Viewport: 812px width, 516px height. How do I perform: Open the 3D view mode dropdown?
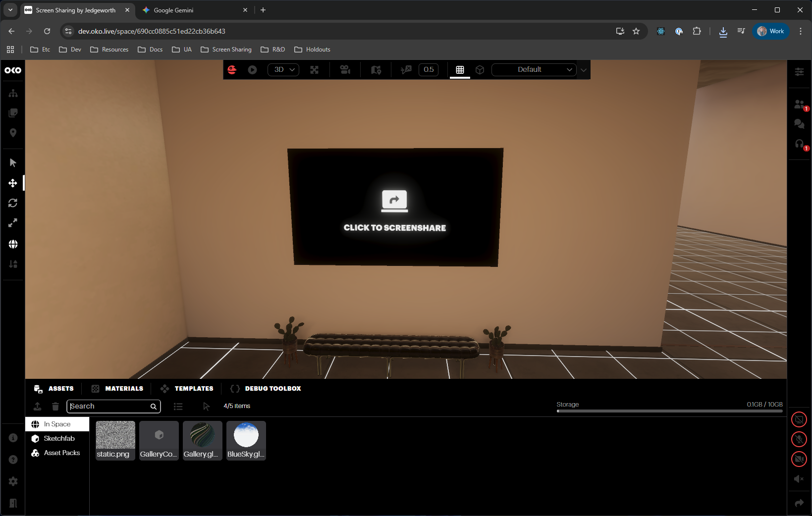click(x=283, y=70)
